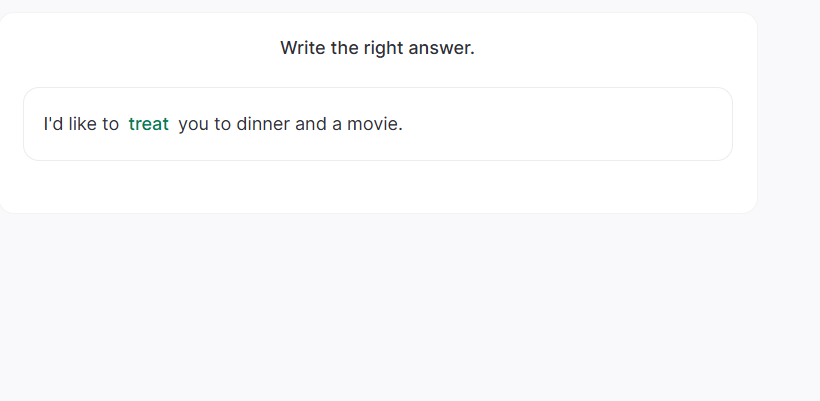This screenshot has height=401, width=820.
Task: Click "I'd" at the sentence start
Action: click(53, 124)
